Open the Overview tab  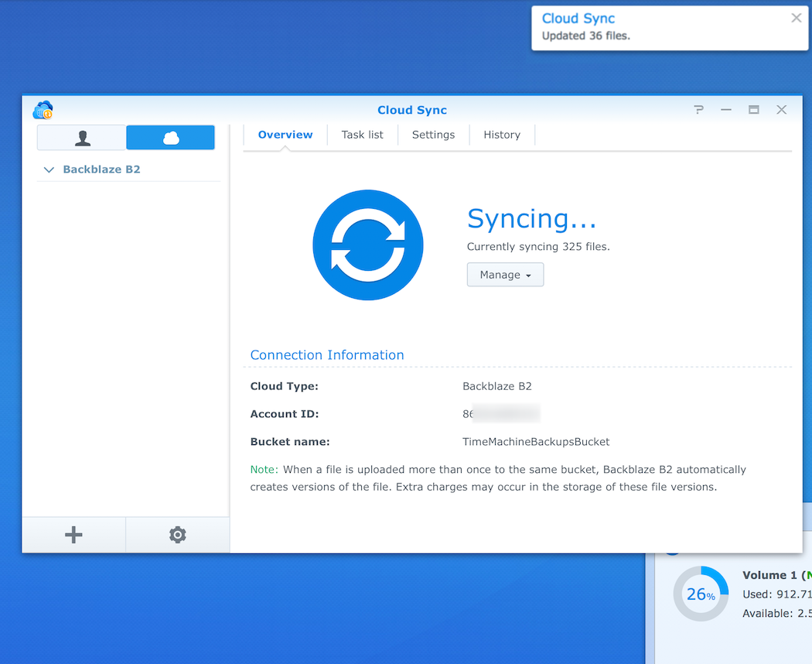pos(285,135)
